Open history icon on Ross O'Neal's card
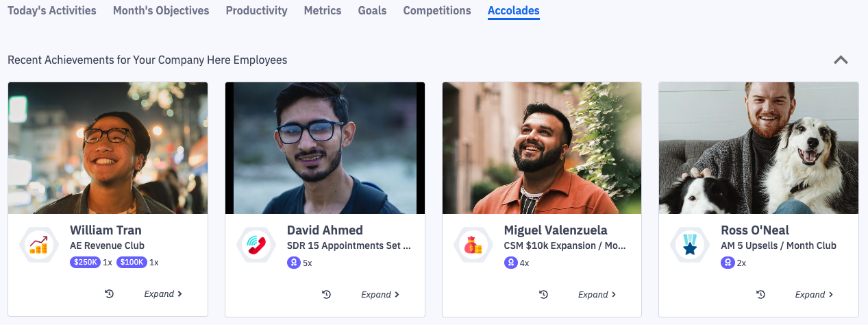 pyautogui.click(x=760, y=294)
